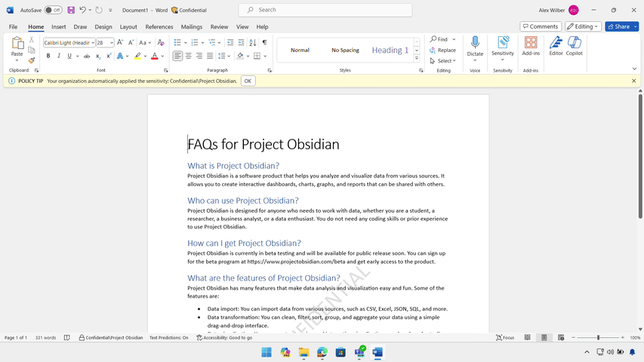This screenshot has height=362, width=644.
Task: Click the Format Painter icon
Action: 32,60
